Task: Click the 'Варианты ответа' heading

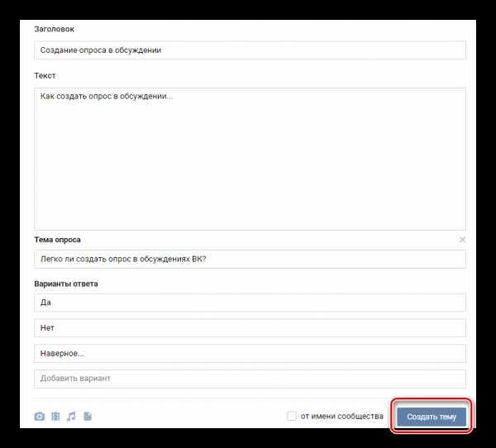Action: coord(66,284)
